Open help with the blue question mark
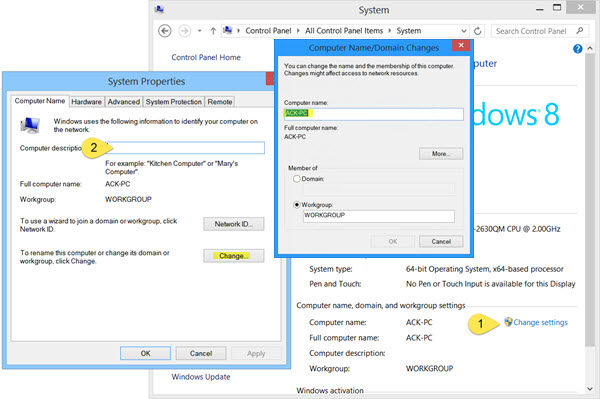 click(x=577, y=49)
